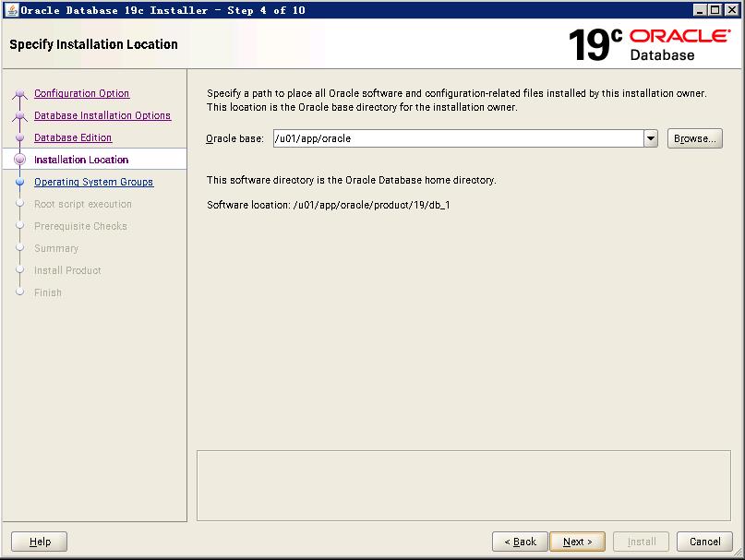Click the Operating System Groups step bullet
The width and height of the screenshot is (745, 560).
pyautogui.click(x=19, y=182)
